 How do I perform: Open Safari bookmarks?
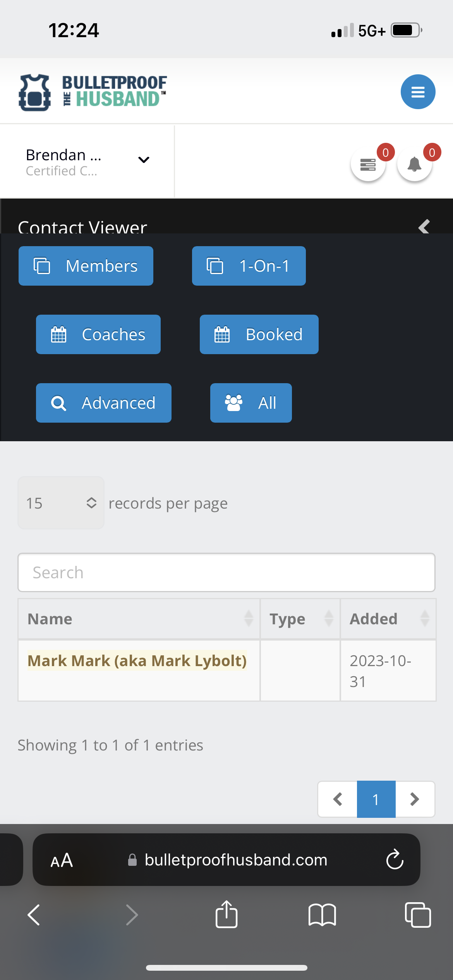(x=322, y=915)
